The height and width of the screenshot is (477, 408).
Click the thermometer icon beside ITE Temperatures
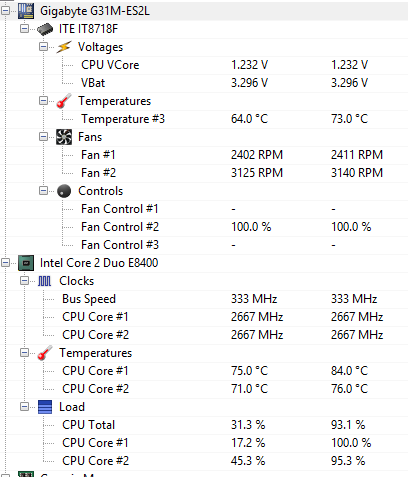[x=64, y=101]
